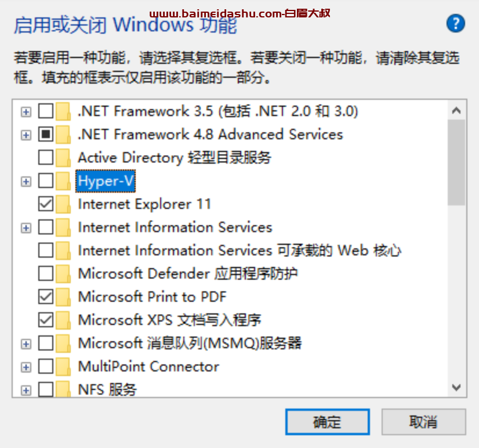
Task: Click the MultiPoint Connector folder icon
Action: [64, 367]
